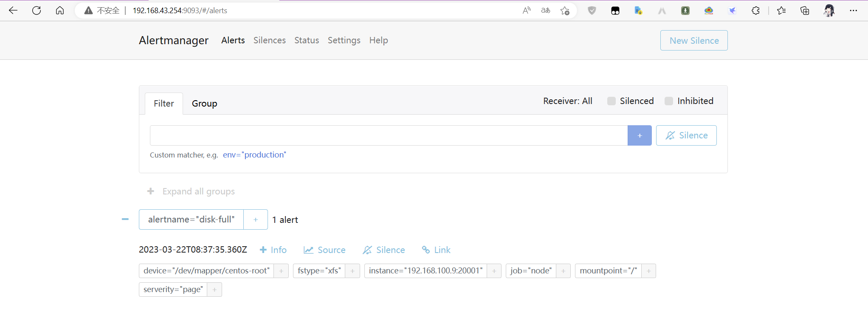Screen dimensions: 868x315
Task: Open the Alerts nav item
Action: pos(233,40)
